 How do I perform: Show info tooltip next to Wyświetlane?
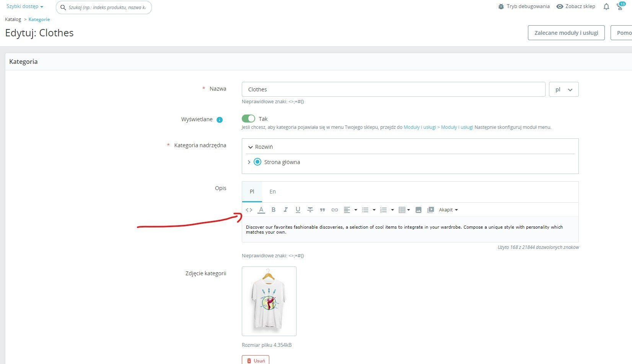pos(220,120)
